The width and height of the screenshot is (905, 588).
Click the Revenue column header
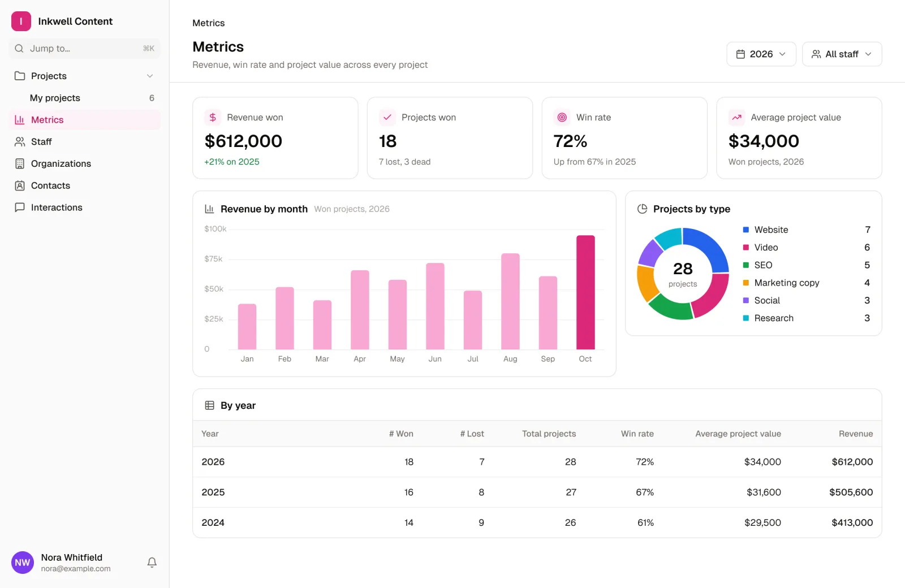[x=856, y=434]
